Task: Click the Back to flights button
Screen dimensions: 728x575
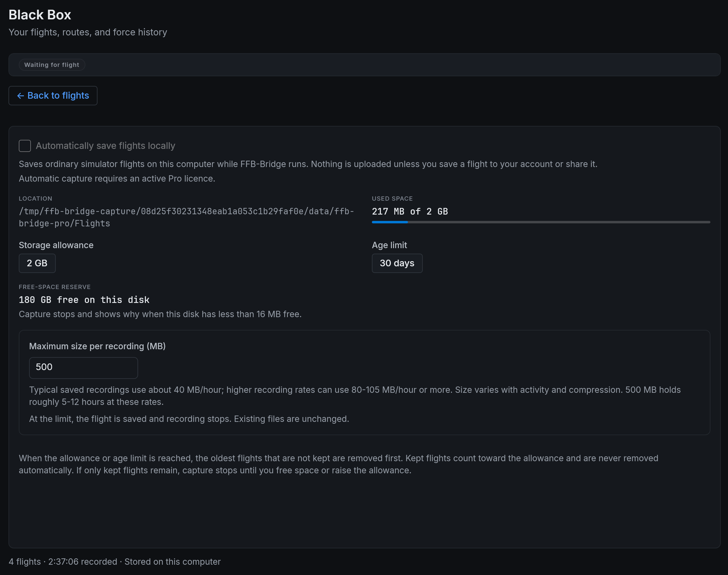Action: click(x=53, y=96)
